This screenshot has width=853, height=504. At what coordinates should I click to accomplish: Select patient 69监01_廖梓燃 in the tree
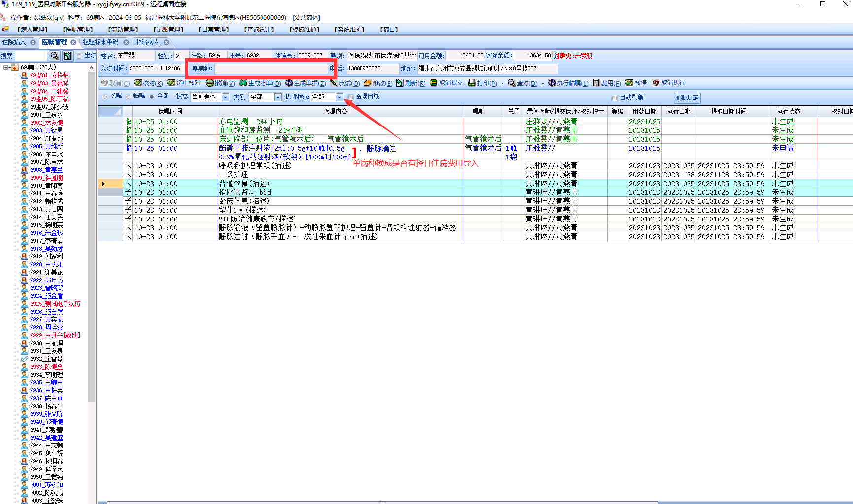click(x=49, y=75)
